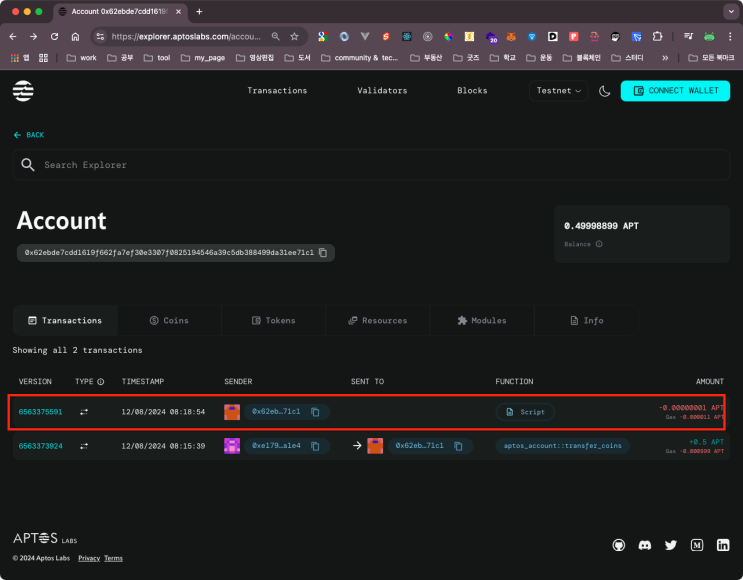Click the 12/08/2024 08:18:54 timestamp
This screenshot has width=743, height=580.
(x=163, y=412)
